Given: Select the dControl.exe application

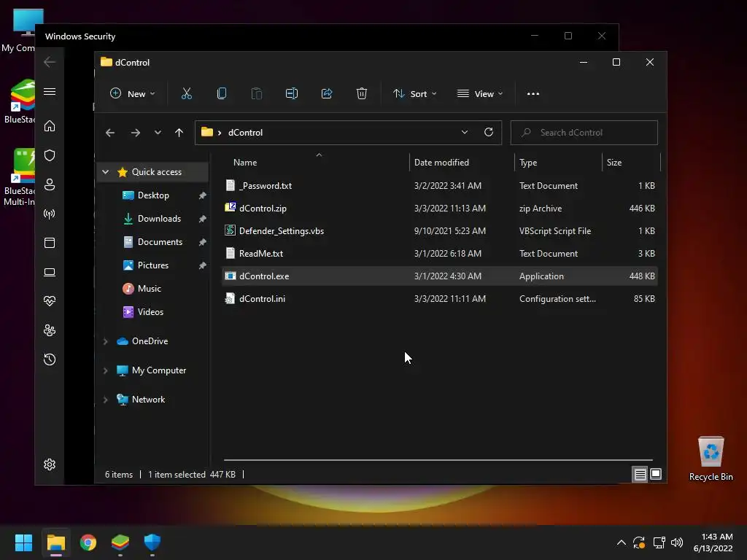Looking at the screenshot, I should pyautogui.click(x=440, y=276).
